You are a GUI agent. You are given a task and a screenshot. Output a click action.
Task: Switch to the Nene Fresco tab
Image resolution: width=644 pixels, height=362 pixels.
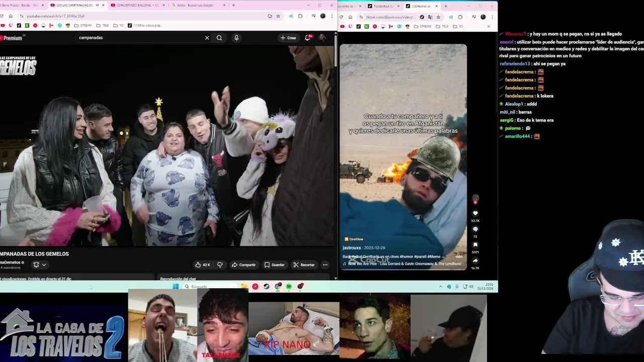pyautogui.click(x=23, y=5)
